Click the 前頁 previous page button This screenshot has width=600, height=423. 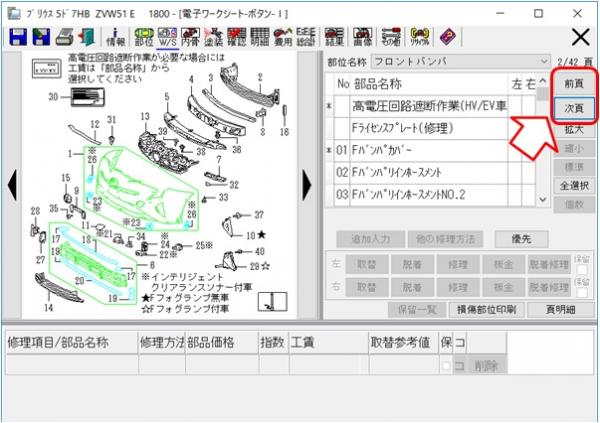coord(574,83)
